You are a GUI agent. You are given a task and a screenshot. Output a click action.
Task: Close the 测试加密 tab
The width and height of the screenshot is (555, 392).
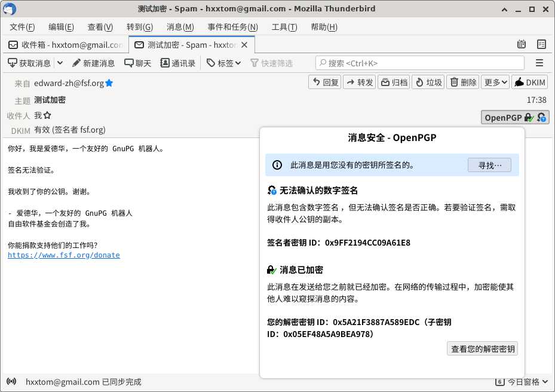click(244, 45)
